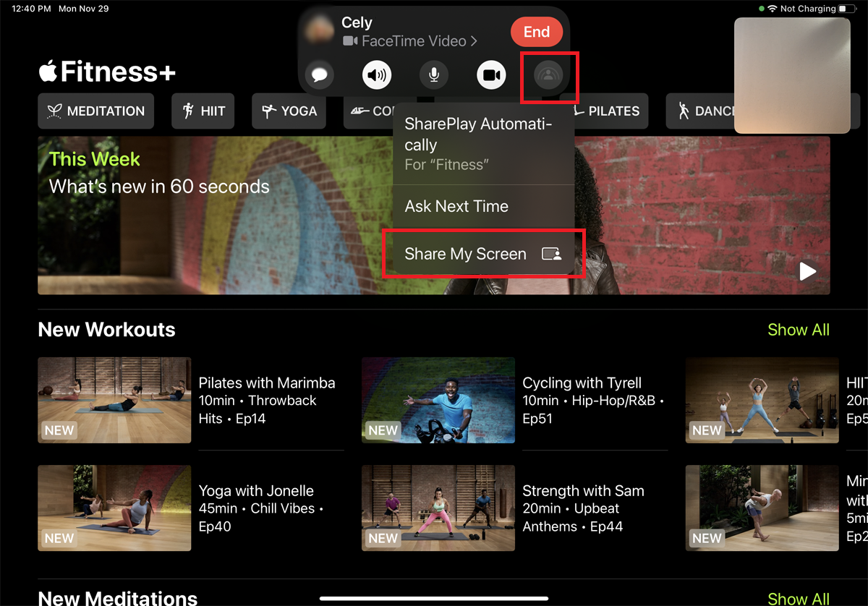Image resolution: width=868 pixels, height=606 pixels.
Task: Show all New Workouts
Action: click(x=799, y=330)
